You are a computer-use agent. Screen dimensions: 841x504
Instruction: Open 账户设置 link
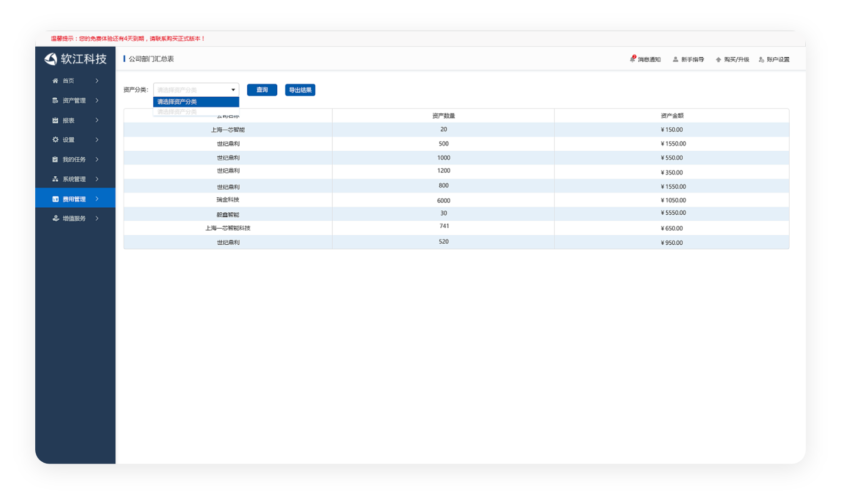point(774,59)
